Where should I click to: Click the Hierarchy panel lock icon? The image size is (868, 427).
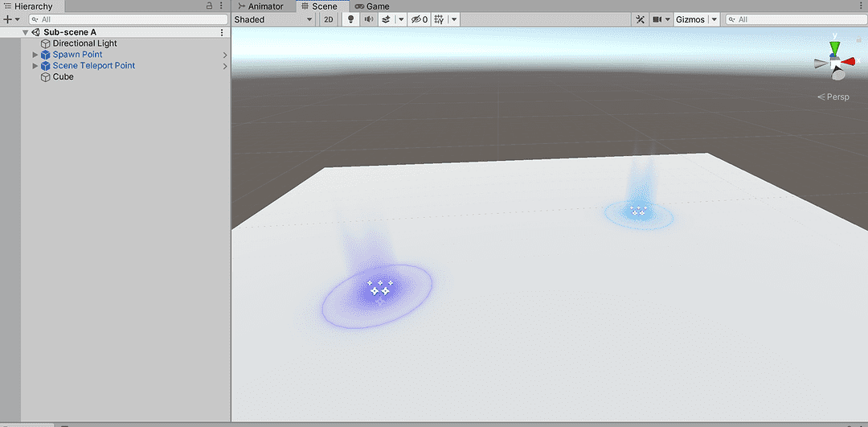(210, 6)
